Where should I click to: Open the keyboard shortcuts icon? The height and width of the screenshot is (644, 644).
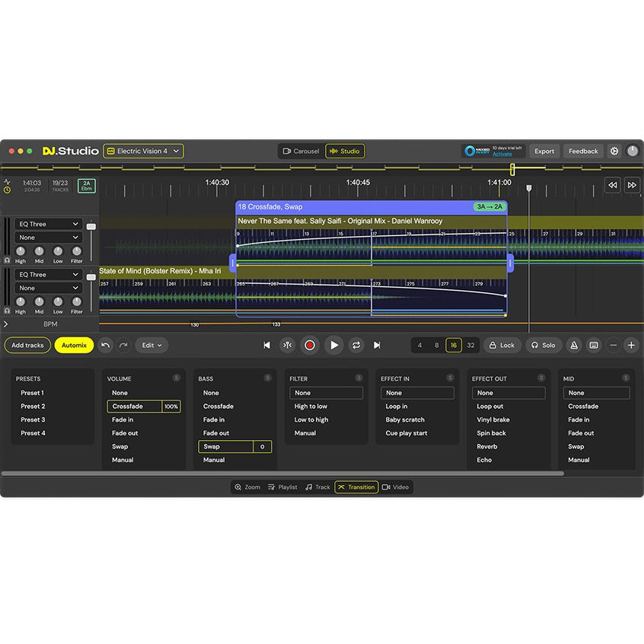594,346
